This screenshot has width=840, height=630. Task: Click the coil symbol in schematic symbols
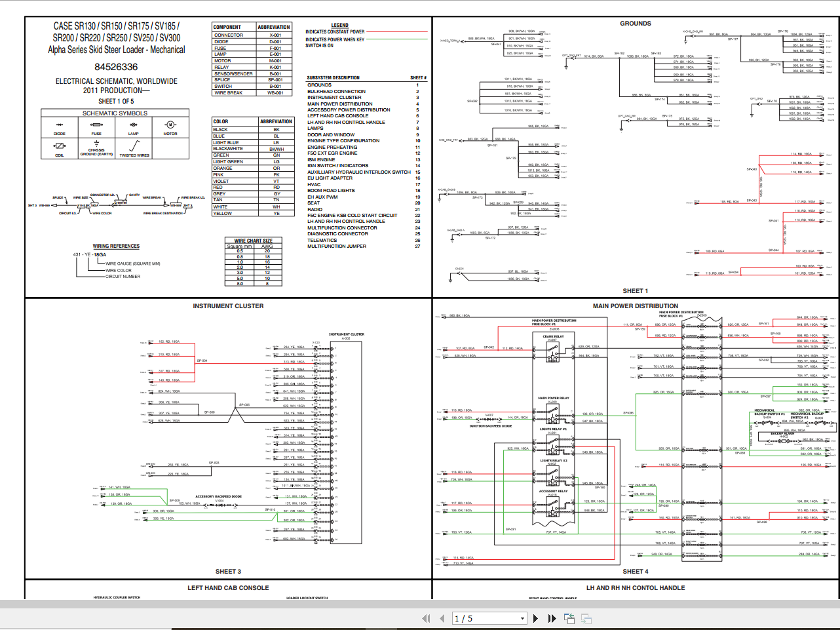(60, 146)
